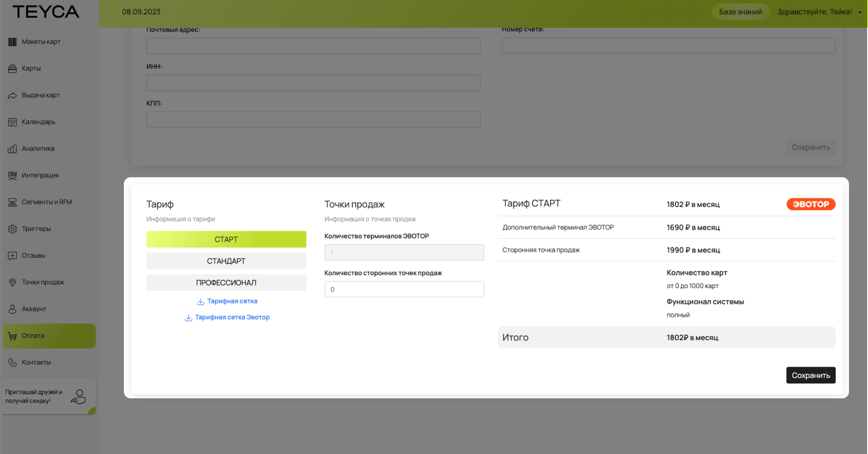Screen dimensions: 868x454
Task: Open the База знаний button
Action: click(741, 12)
